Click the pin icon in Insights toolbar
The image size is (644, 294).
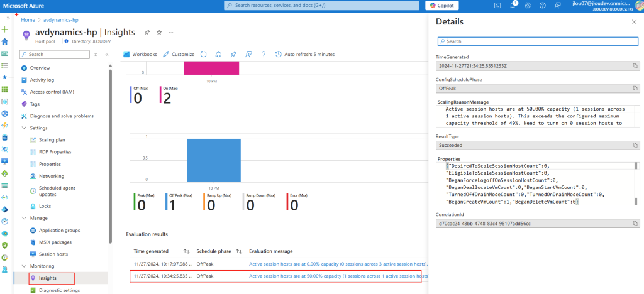tap(233, 54)
